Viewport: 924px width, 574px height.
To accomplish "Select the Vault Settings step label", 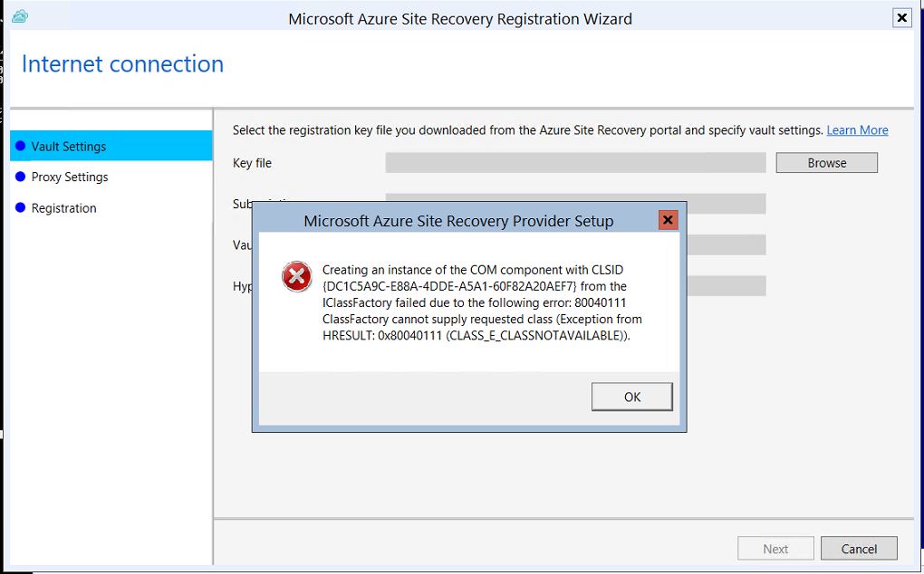I will click(x=69, y=146).
